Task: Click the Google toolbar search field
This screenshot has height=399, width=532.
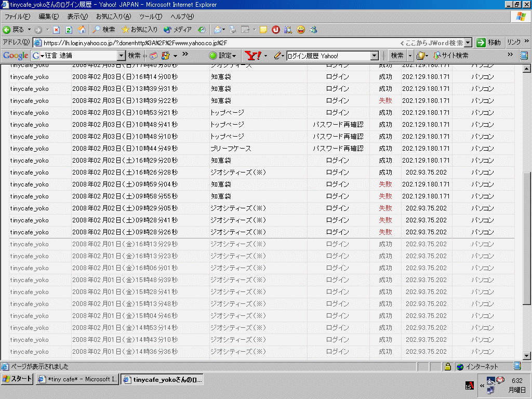Action: [79, 56]
